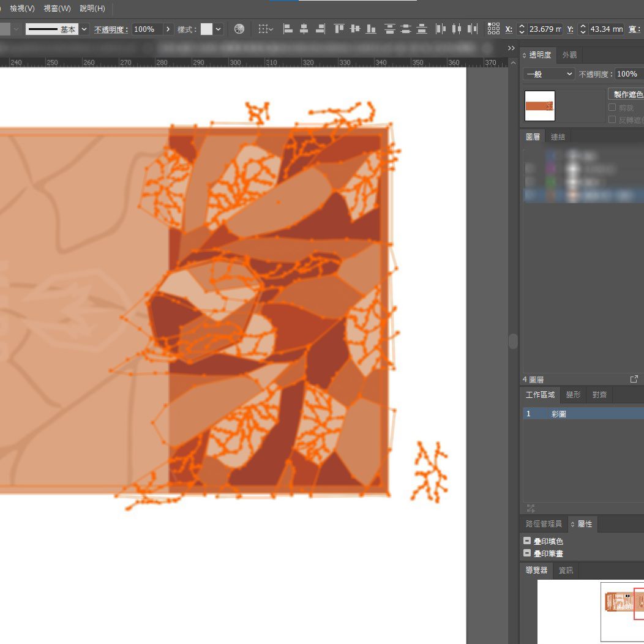Screen dimensions: 644x644
Task: Click the vertical align bottom icon
Action: point(371,29)
